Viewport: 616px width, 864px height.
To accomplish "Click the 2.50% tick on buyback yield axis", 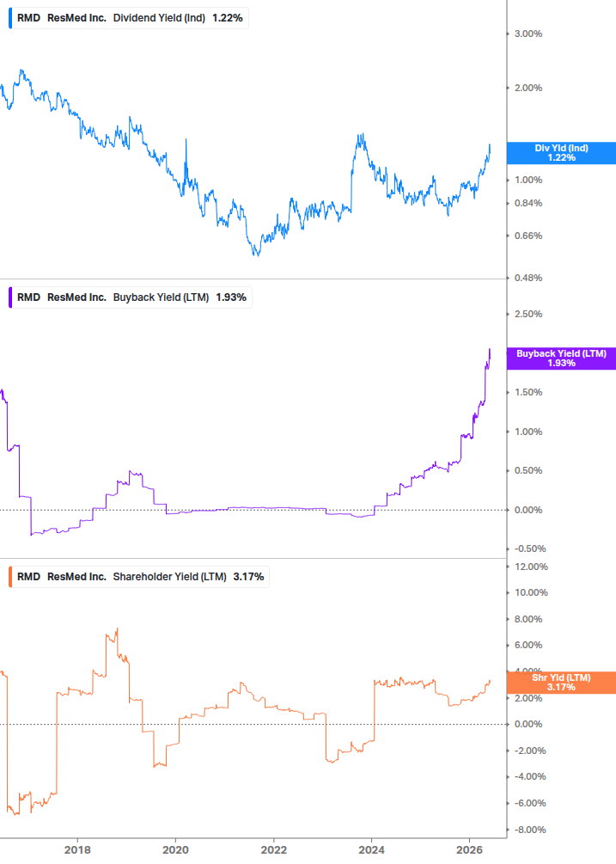I will 528,314.
